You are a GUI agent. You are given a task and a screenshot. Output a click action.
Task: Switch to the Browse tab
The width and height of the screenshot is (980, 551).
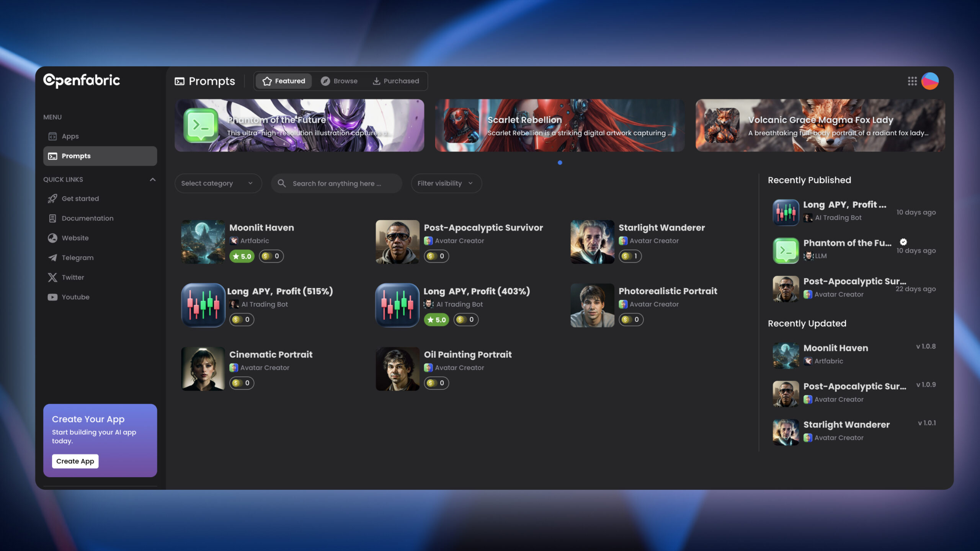339,81
